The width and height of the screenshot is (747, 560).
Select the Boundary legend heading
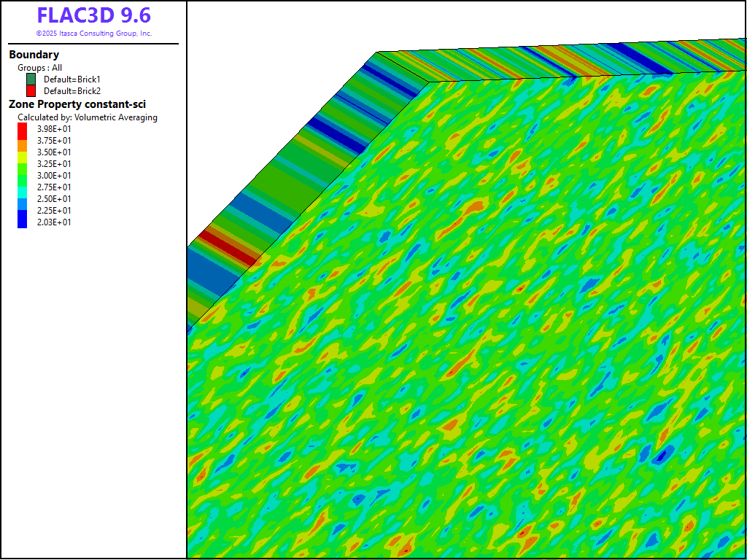pyautogui.click(x=34, y=55)
